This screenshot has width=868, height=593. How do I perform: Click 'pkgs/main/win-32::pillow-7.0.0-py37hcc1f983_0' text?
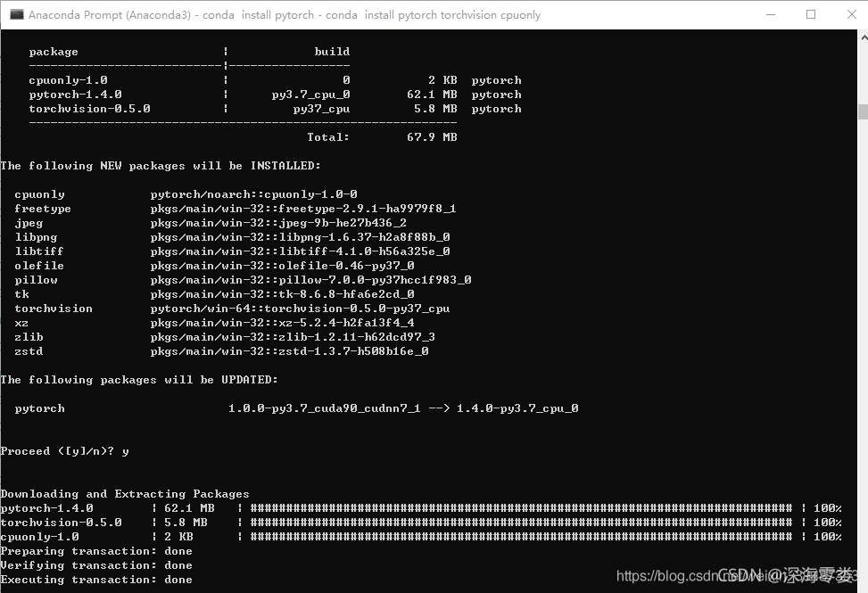(x=310, y=280)
